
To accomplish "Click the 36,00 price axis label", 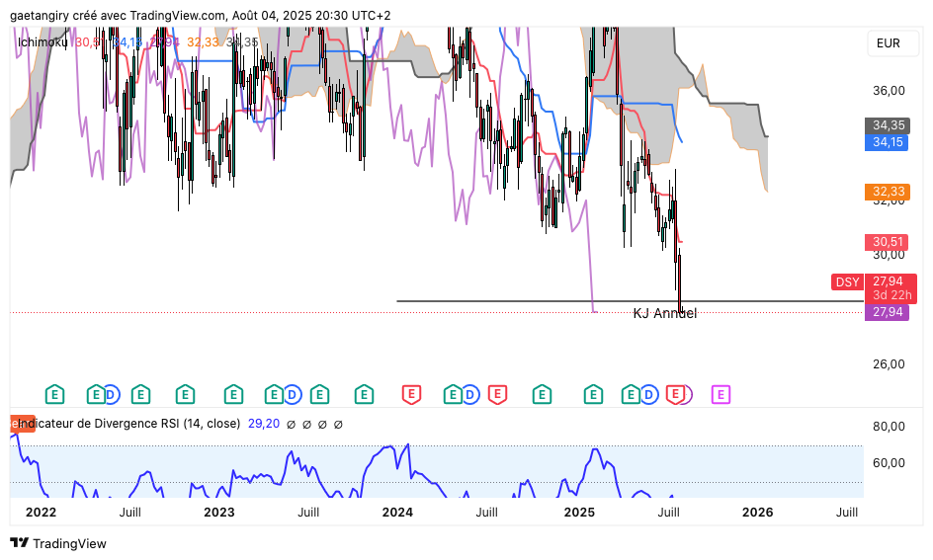I will (889, 90).
